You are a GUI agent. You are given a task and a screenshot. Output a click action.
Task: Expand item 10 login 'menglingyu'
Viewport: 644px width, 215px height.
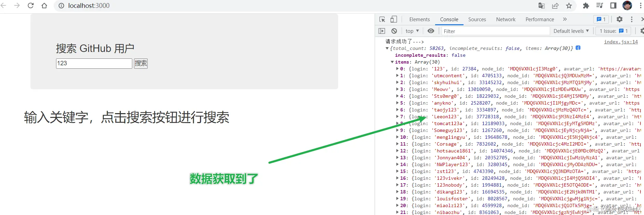[397, 137]
